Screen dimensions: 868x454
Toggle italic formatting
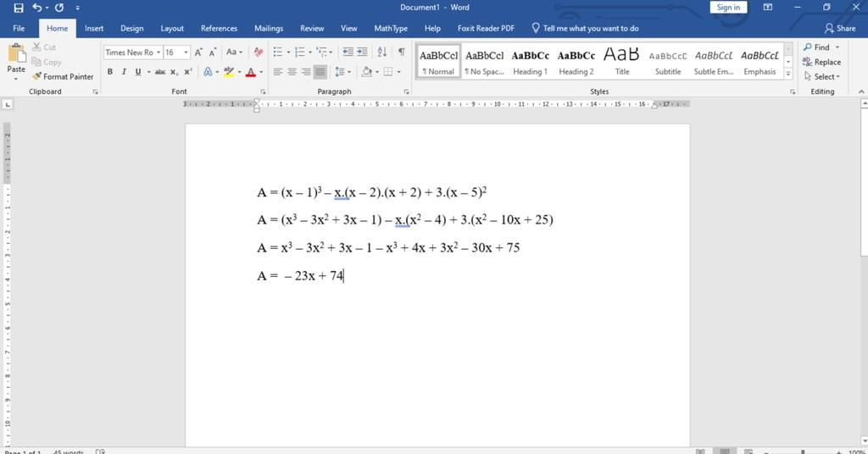(x=124, y=72)
